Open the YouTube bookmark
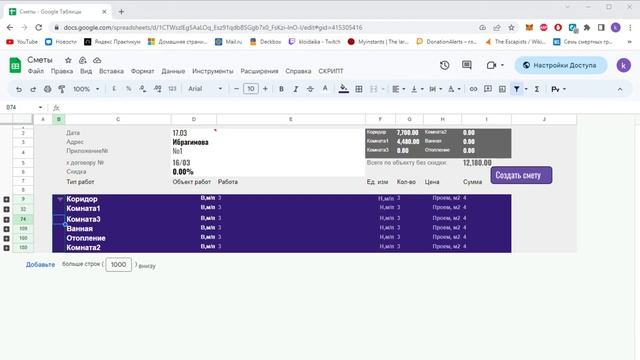Image resolution: width=640 pixels, height=360 pixels. (22, 42)
